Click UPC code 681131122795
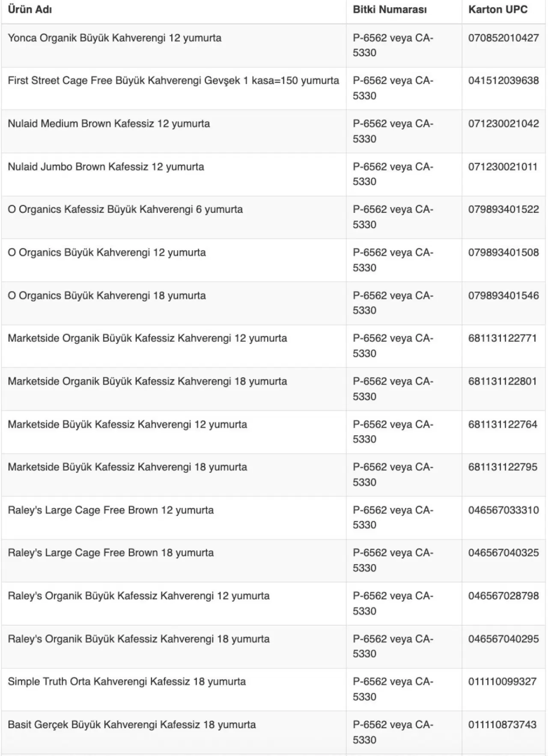This screenshot has width=548, height=756. pos(503,467)
